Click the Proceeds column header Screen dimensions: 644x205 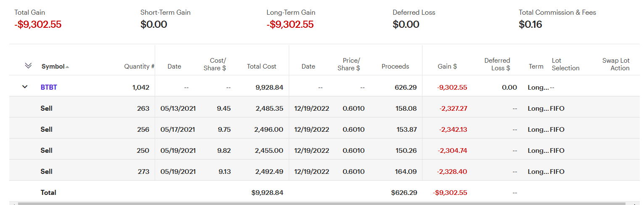[395, 67]
